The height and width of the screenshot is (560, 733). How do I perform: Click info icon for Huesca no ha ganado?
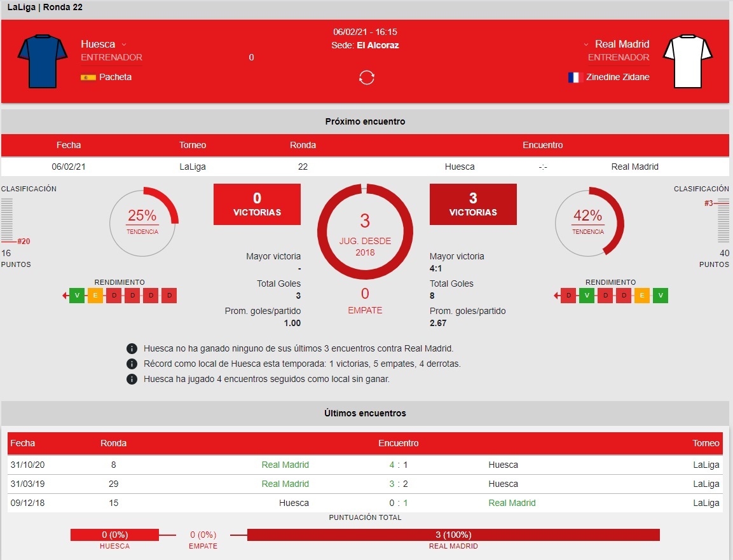(132, 349)
